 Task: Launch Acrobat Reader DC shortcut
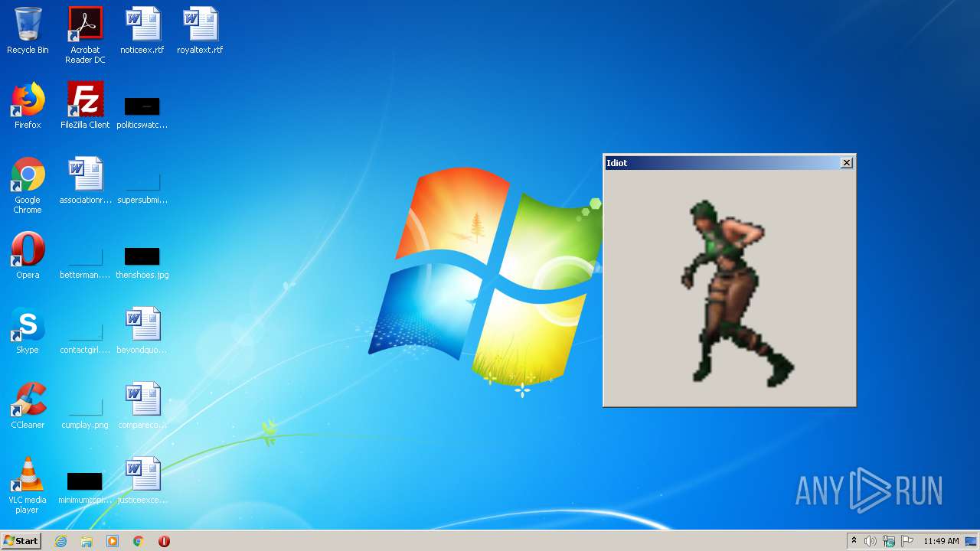(x=85, y=35)
